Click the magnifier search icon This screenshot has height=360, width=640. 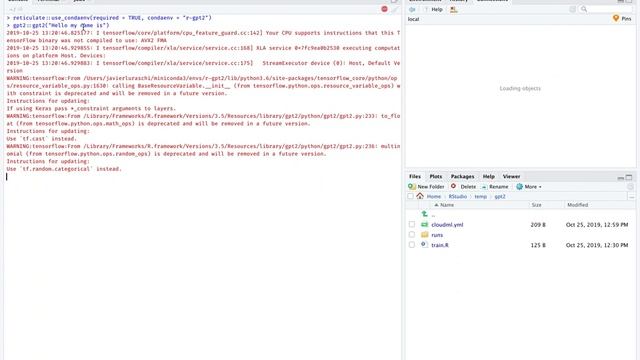click(584, 9)
